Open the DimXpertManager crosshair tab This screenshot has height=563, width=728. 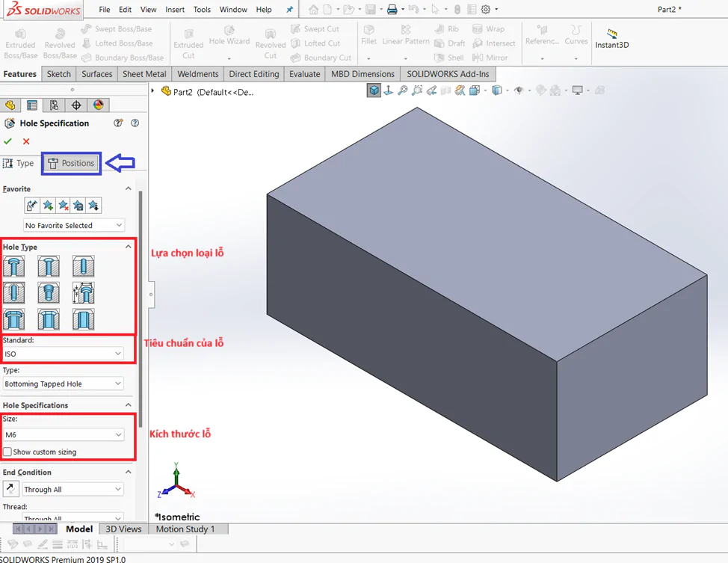tap(76, 105)
